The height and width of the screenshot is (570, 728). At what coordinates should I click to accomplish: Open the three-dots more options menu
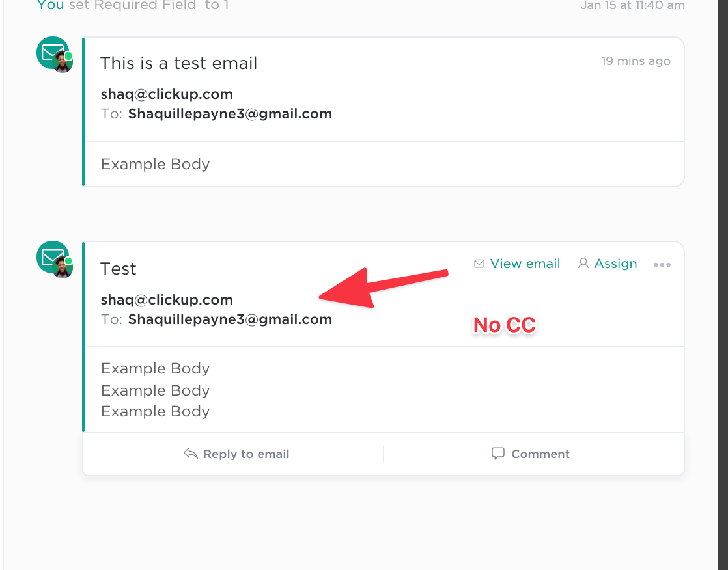pyautogui.click(x=662, y=265)
